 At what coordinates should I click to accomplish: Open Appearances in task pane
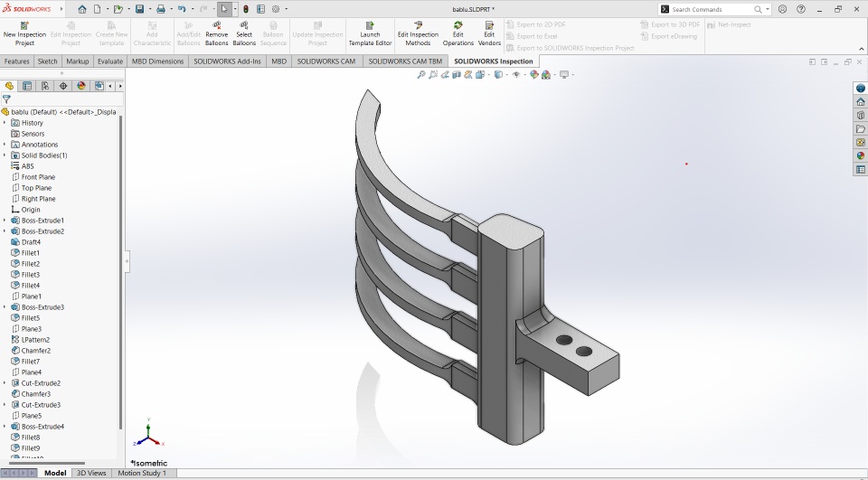click(860, 156)
